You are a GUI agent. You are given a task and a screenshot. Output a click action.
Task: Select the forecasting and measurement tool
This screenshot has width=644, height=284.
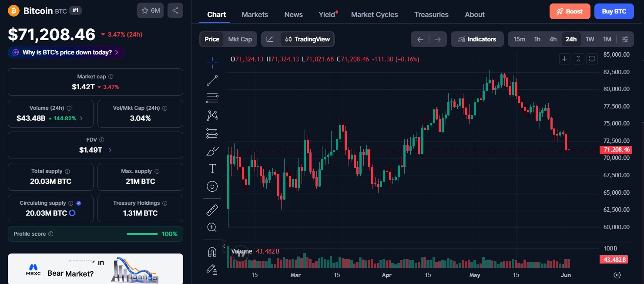tap(212, 133)
